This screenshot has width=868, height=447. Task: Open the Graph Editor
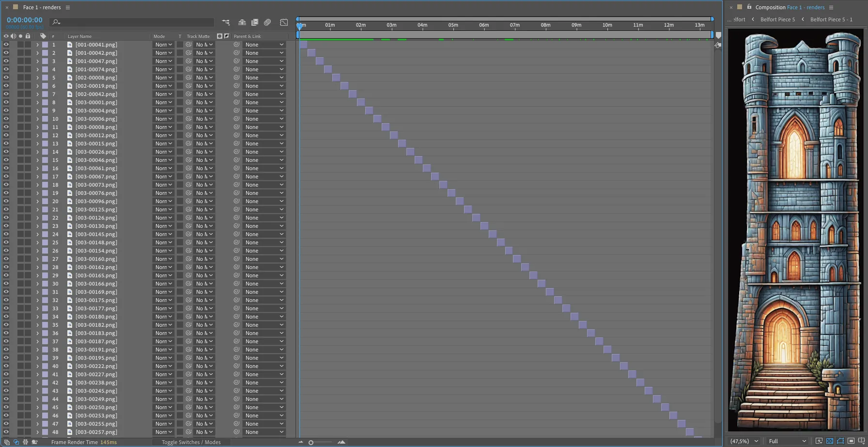point(284,22)
